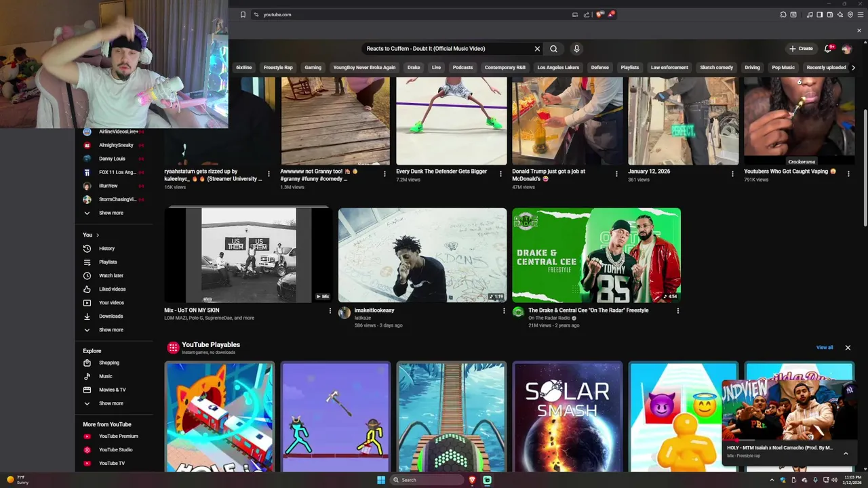Dismiss the YouTube Playables shelf

848,348
